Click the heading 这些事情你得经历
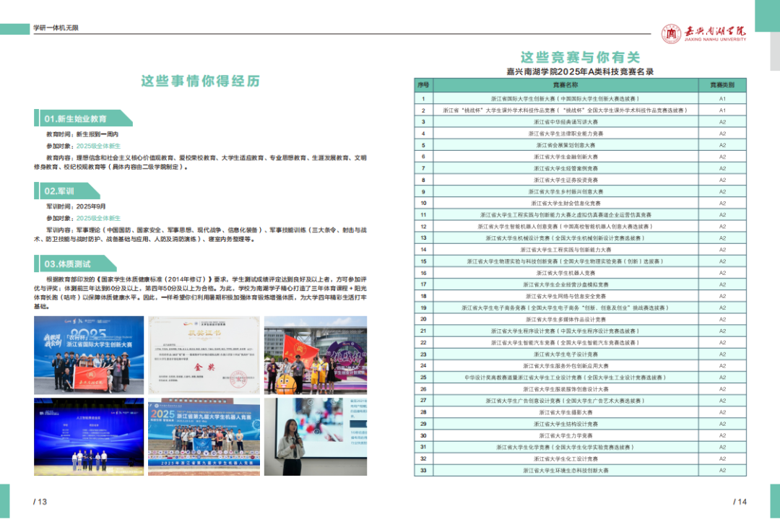The width and height of the screenshot is (780, 532). click(201, 81)
